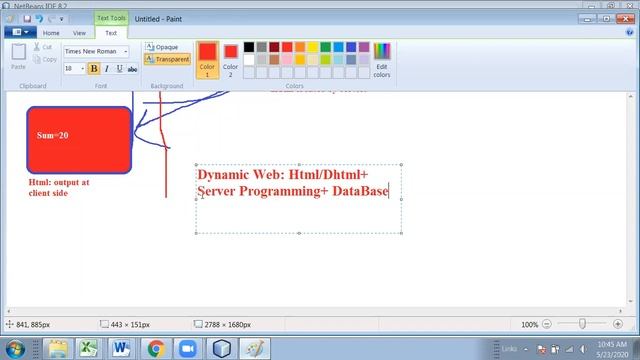
Task: Click the 'Html: output at client side' caption
Action: point(59,188)
